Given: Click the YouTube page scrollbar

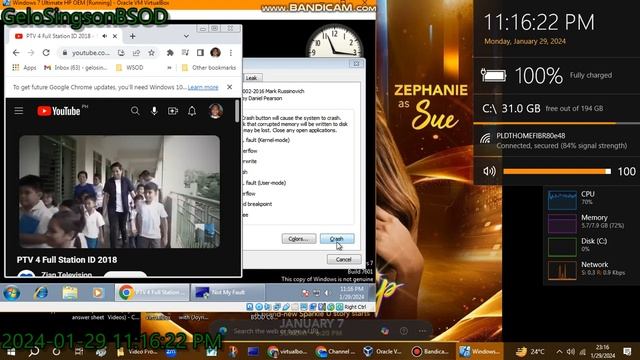Looking at the screenshot, I should coord(237,111).
